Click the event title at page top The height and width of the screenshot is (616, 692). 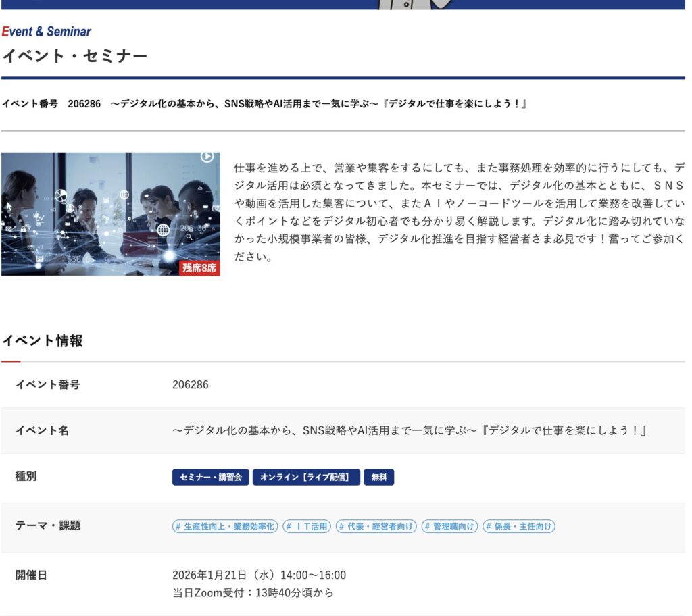point(264,104)
